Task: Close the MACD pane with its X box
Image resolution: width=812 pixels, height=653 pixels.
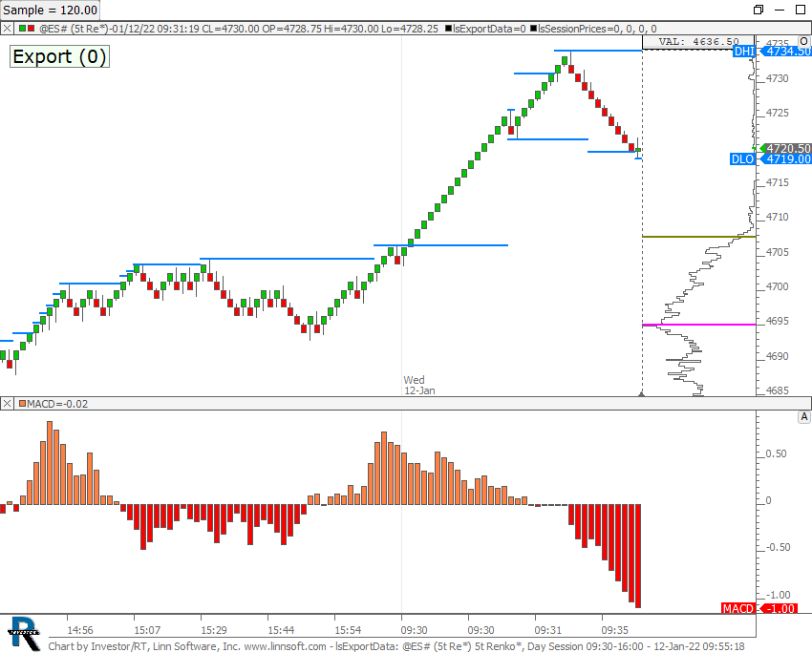Action: (7, 404)
